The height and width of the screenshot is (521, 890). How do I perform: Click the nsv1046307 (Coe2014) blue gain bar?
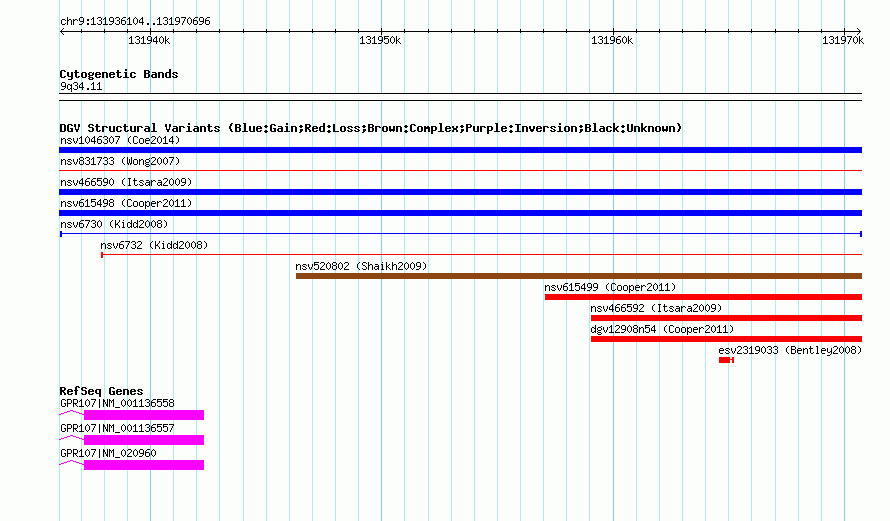point(460,150)
